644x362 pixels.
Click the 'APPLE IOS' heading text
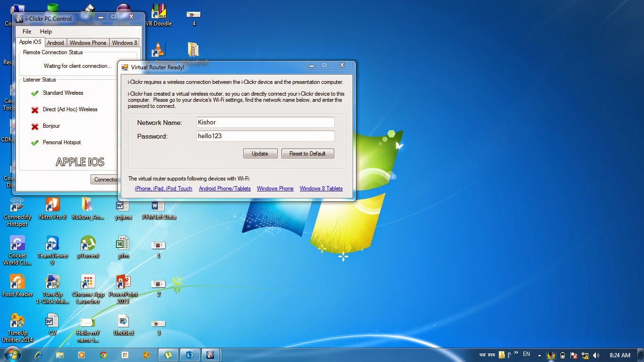coord(80,162)
